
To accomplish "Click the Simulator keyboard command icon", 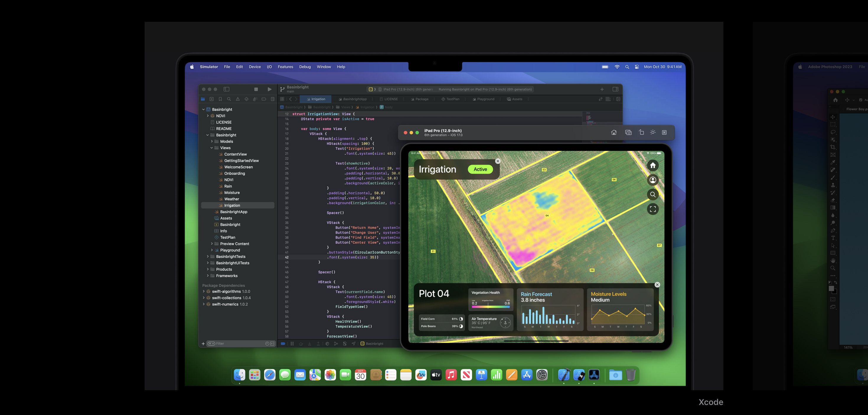I will pyautogui.click(x=665, y=133).
